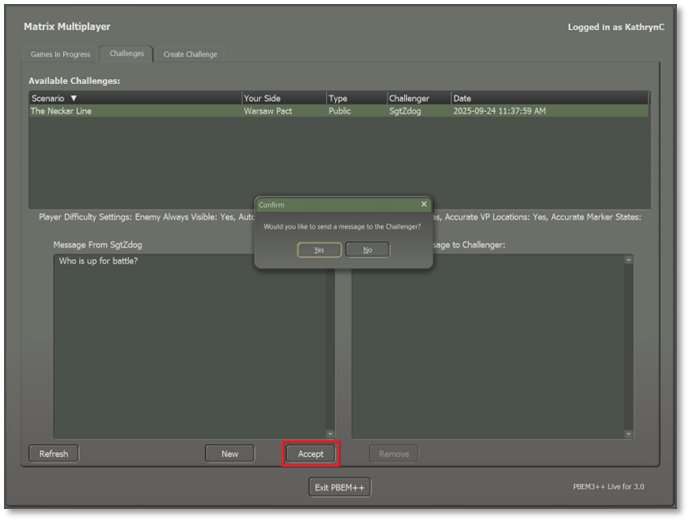Click the New challenge button
Viewport: 689px width, 521px height.
pos(229,454)
